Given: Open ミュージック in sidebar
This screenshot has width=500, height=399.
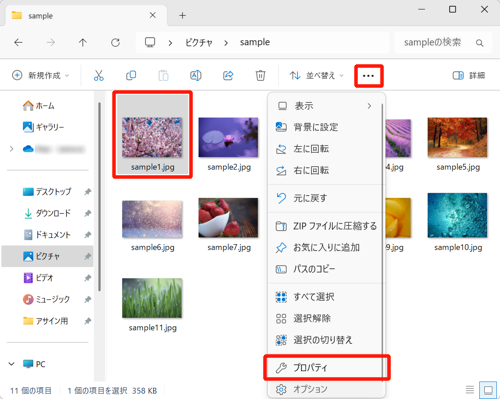Looking at the screenshot, I should (x=47, y=299).
